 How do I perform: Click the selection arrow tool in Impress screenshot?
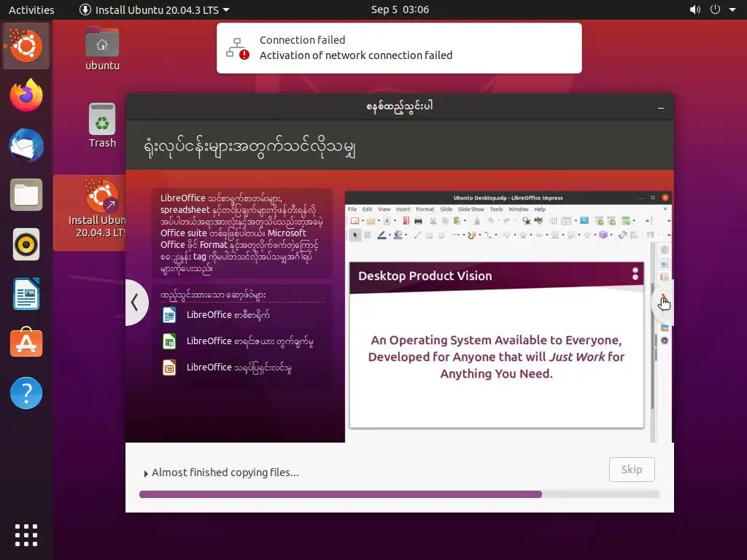pos(355,235)
